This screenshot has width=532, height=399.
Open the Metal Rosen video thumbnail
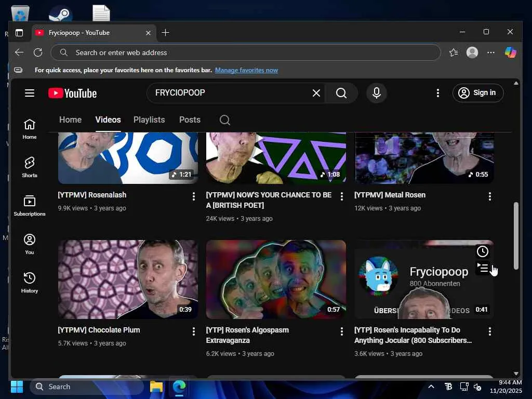click(x=424, y=158)
